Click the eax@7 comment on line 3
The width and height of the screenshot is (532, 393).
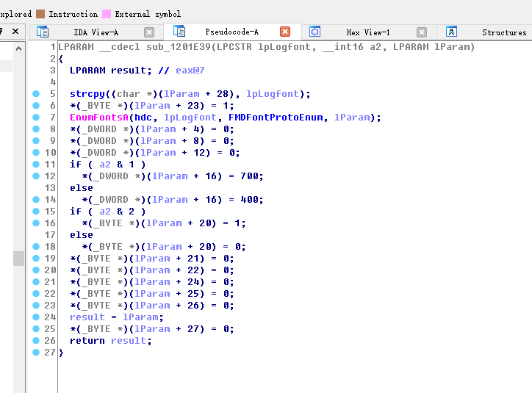click(190, 71)
